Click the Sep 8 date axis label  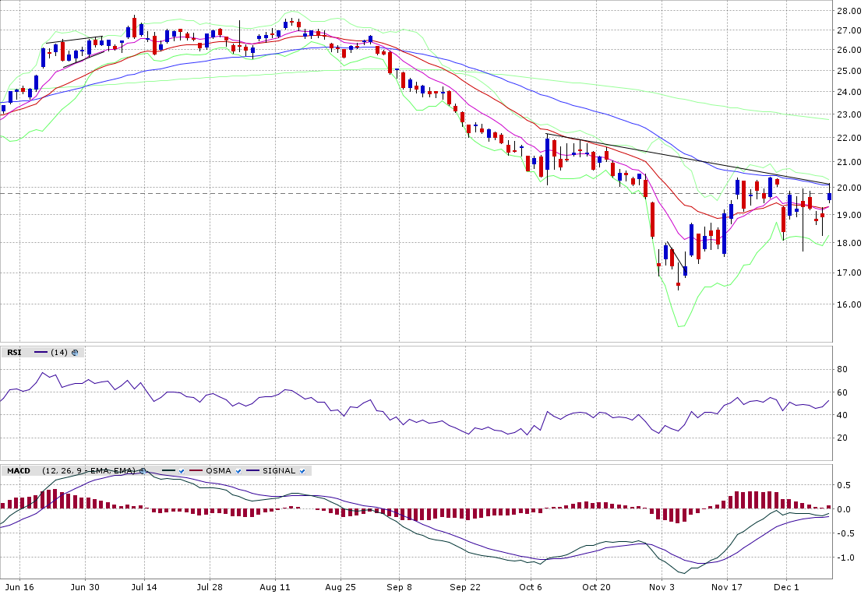tap(398, 586)
